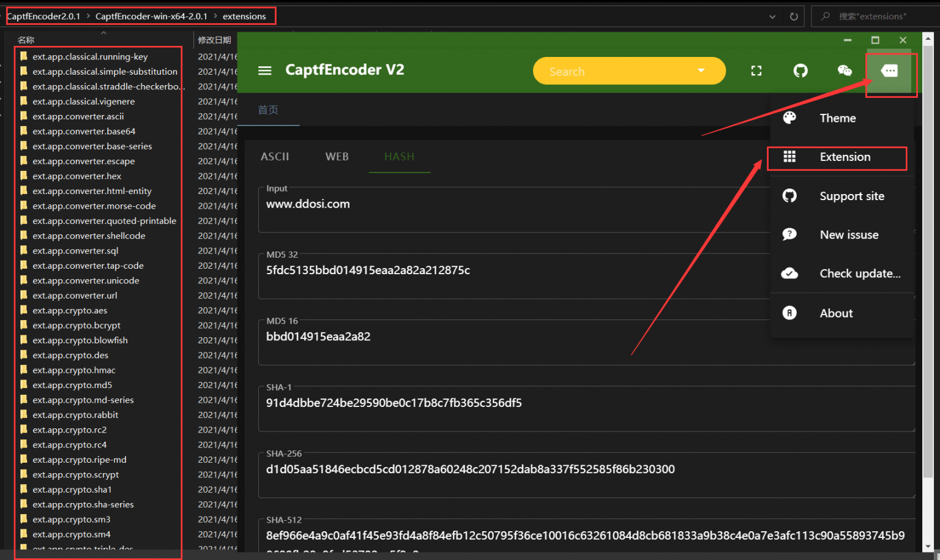The width and height of the screenshot is (940, 560).
Task: Click the Extension plugin icon in the top bar
Action: (x=890, y=70)
